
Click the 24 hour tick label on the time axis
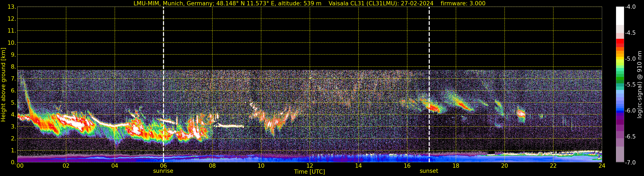click(x=602, y=166)
